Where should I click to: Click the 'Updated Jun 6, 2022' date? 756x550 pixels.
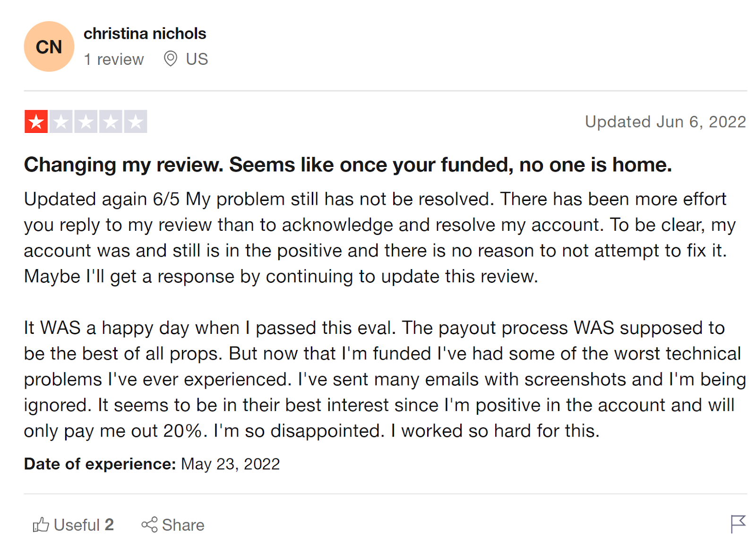pyautogui.click(x=665, y=122)
